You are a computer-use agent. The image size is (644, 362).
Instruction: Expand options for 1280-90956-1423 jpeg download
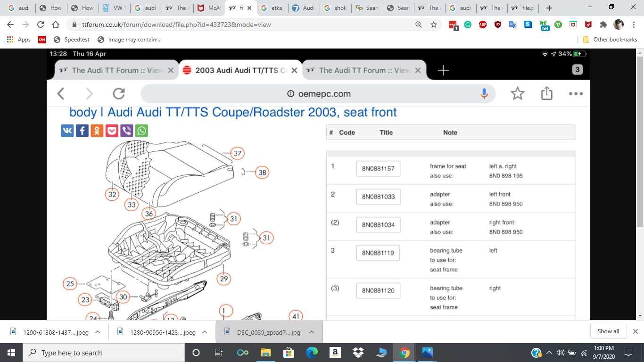[205, 332]
